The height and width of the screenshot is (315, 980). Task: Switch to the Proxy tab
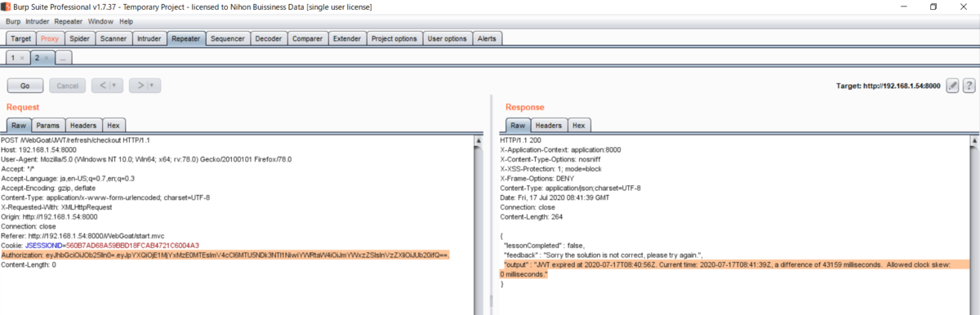tap(50, 38)
